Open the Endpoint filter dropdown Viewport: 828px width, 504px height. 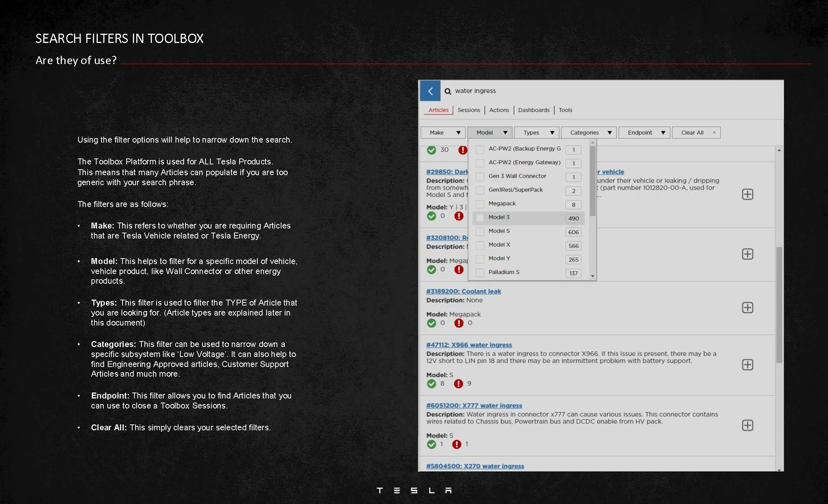pyautogui.click(x=644, y=133)
